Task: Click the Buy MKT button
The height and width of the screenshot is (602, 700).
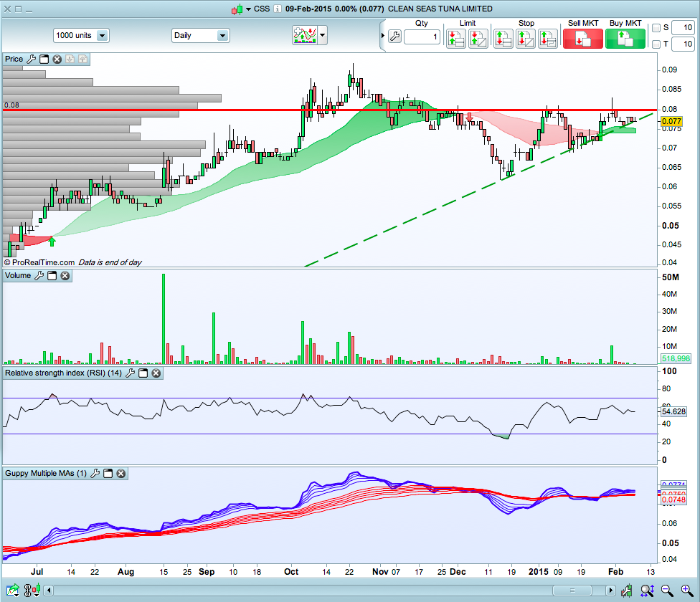Action: pyautogui.click(x=625, y=39)
